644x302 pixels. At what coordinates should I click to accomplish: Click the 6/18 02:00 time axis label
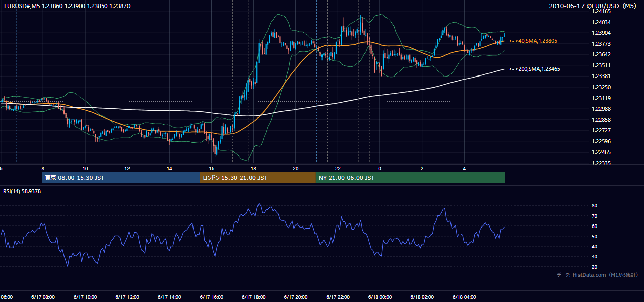click(x=422, y=297)
